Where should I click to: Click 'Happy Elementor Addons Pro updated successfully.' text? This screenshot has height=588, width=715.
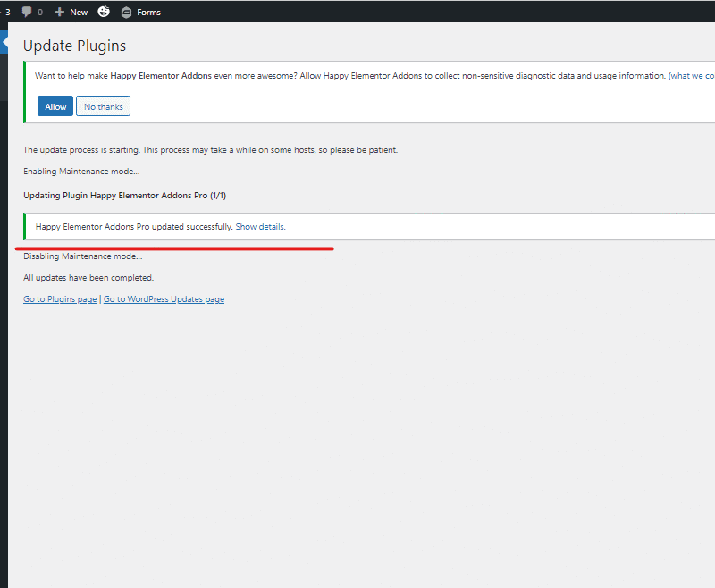[x=134, y=227]
